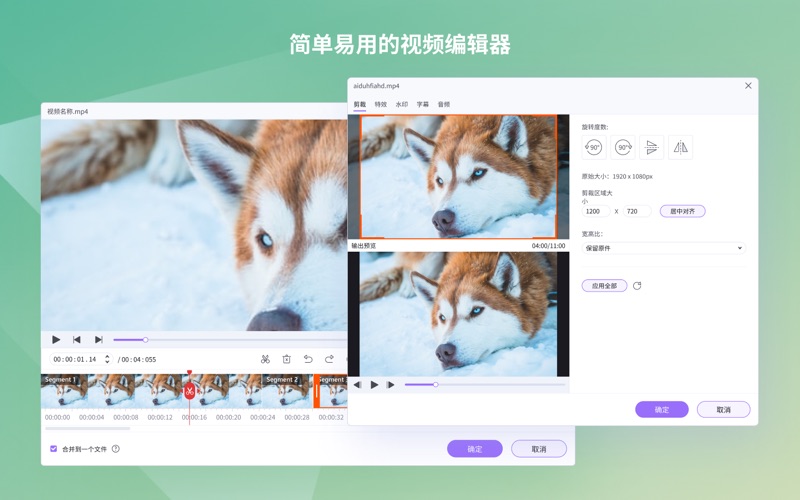Delete segment with trash icon
The height and width of the screenshot is (500, 800).
pyautogui.click(x=287, y=359)
